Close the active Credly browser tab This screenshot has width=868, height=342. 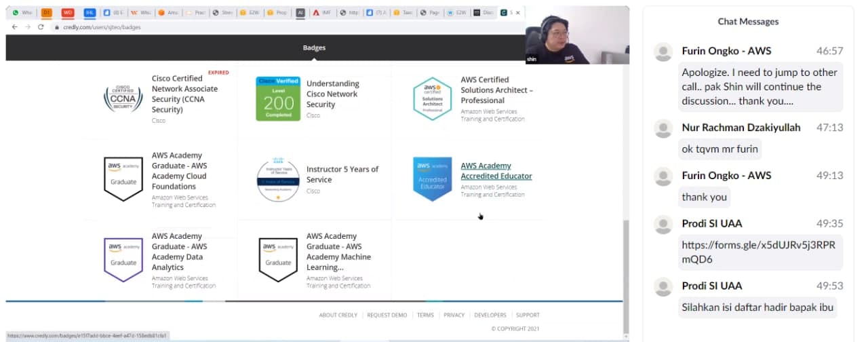coord(519,12)
